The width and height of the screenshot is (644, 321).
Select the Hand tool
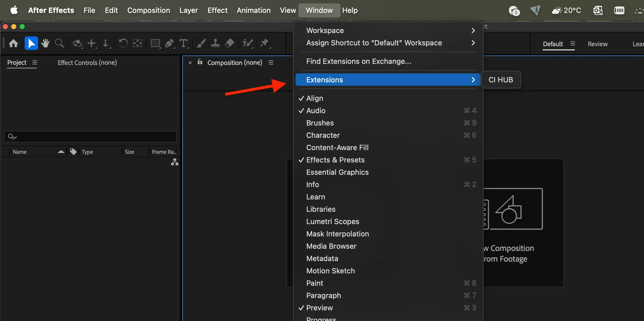[45, 43]
